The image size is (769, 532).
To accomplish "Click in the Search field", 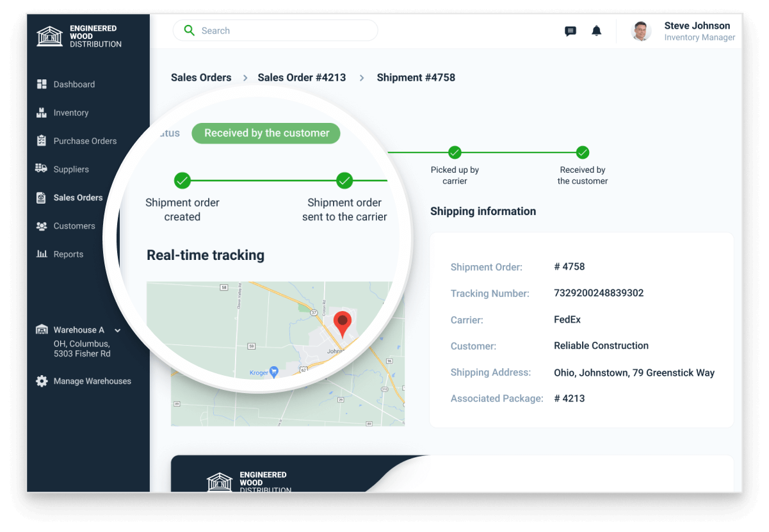I will [x=282, y=31].
